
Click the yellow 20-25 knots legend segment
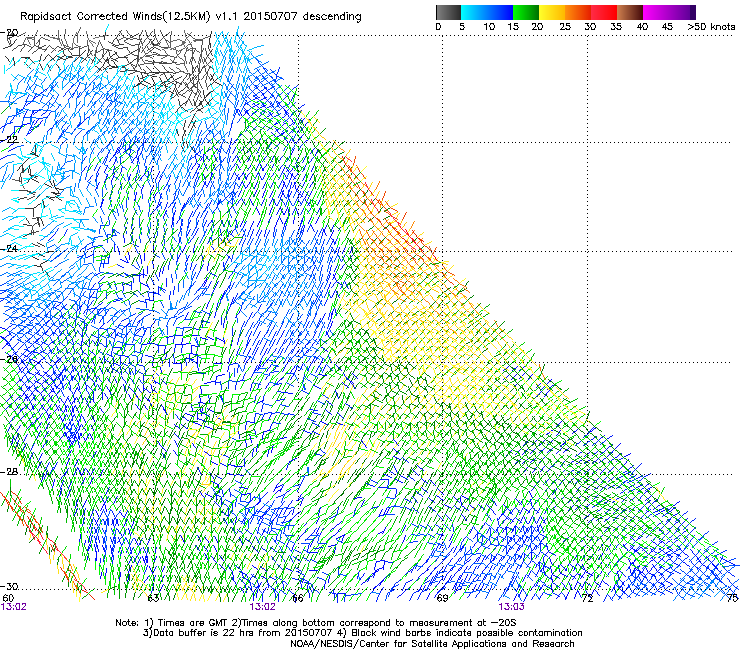552,12
